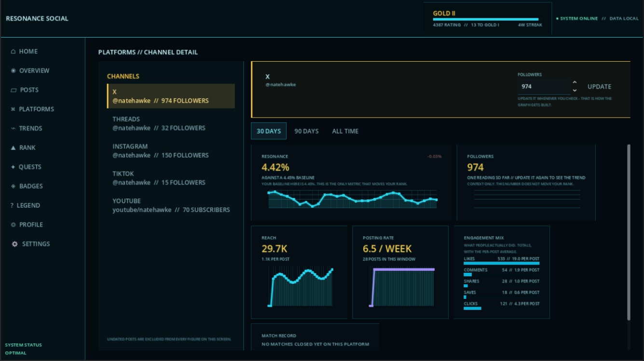
Task: Click the "GOLD II" rank label
Action: coord(444,13)
